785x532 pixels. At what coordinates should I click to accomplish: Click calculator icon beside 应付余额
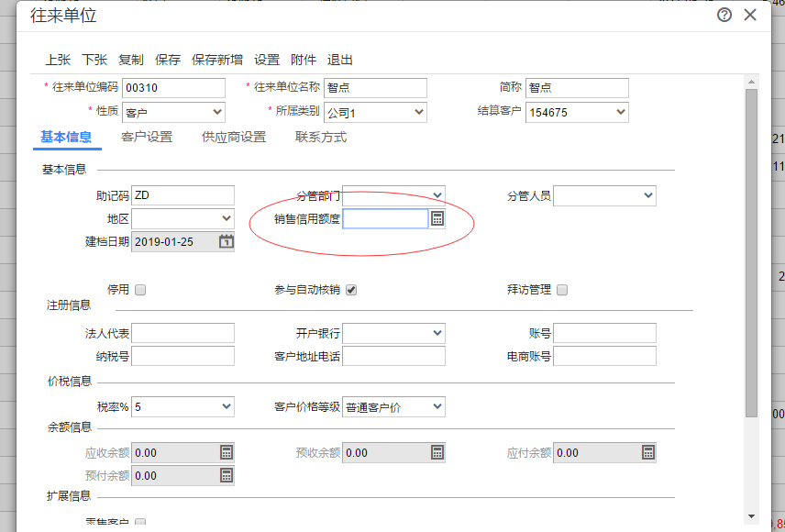point(648,452)
